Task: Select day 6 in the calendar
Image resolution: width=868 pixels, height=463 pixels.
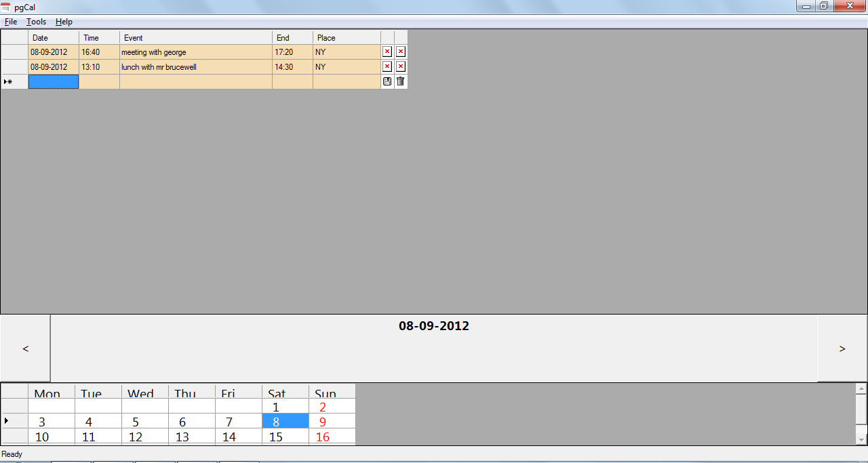Action: click(x=192, y=422)
